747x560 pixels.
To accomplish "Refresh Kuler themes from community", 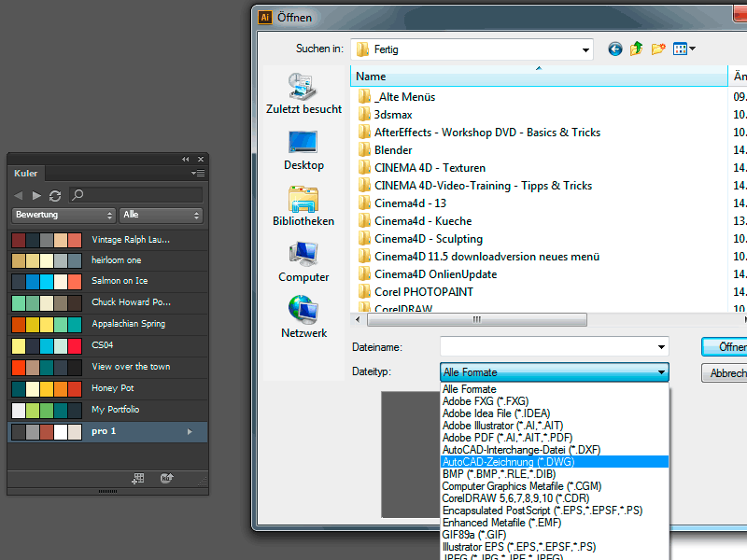I will 55,195.
